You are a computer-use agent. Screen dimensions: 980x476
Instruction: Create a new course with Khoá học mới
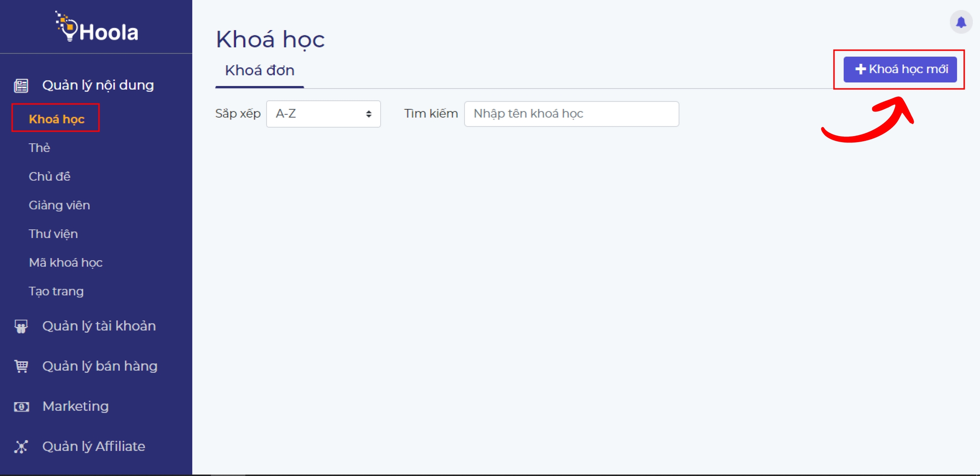(x=900, y=69)
